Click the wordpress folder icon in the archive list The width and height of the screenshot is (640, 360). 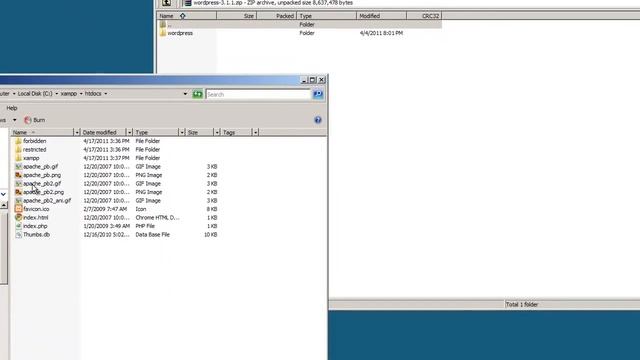click(163, 33)
